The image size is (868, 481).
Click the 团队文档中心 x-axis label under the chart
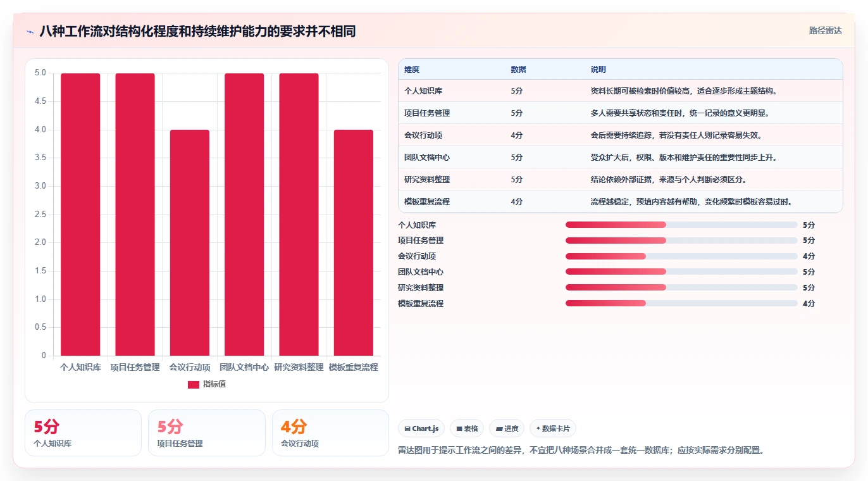pos(244,367)
